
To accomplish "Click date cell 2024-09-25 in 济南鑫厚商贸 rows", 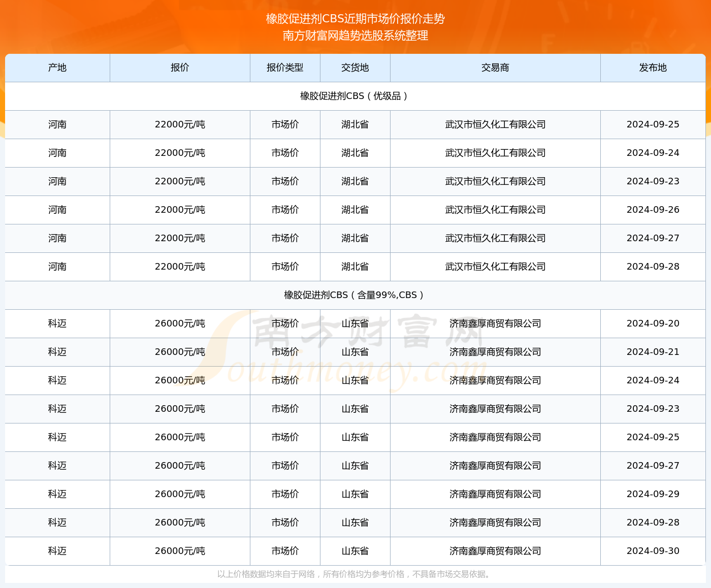I will pyautogui.click(x=653, y=437).
